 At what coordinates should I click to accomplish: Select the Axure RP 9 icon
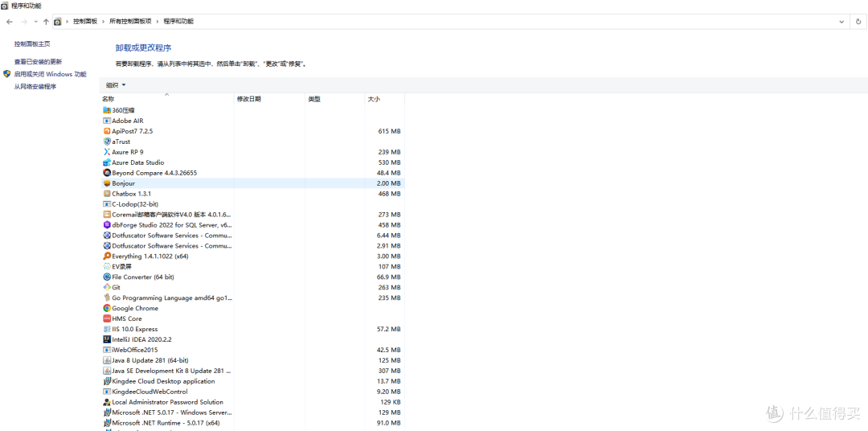pos(107,152)
